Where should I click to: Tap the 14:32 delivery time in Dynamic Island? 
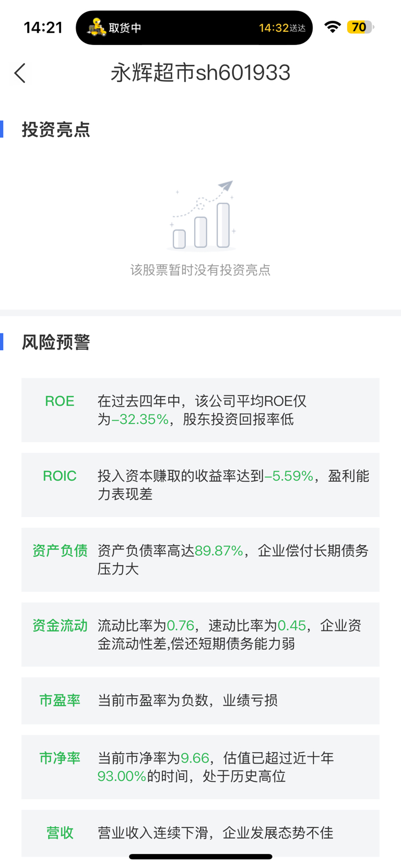point(274,28)
